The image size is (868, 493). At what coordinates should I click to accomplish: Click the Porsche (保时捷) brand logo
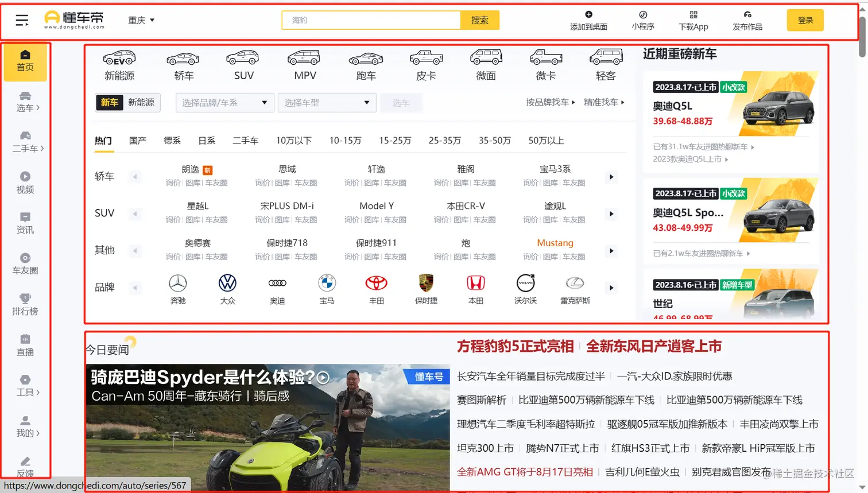point(426,283)
